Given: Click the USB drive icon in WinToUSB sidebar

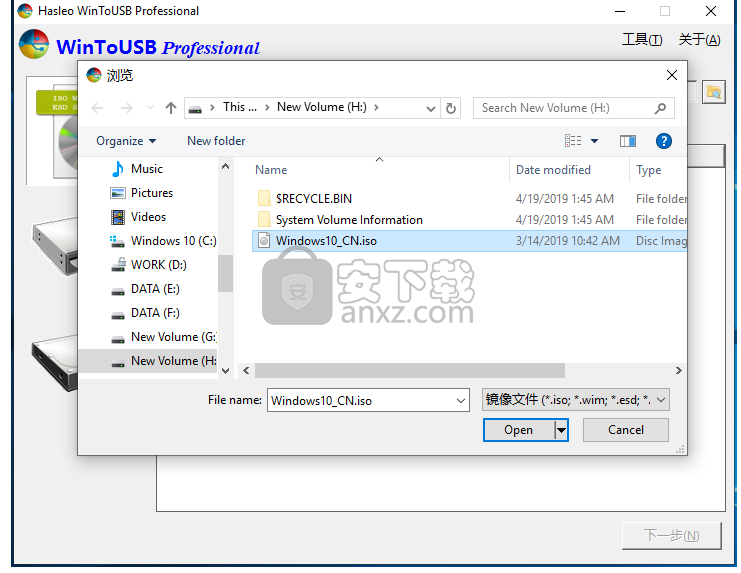Looking at the screenshot, I should point(56,245).
